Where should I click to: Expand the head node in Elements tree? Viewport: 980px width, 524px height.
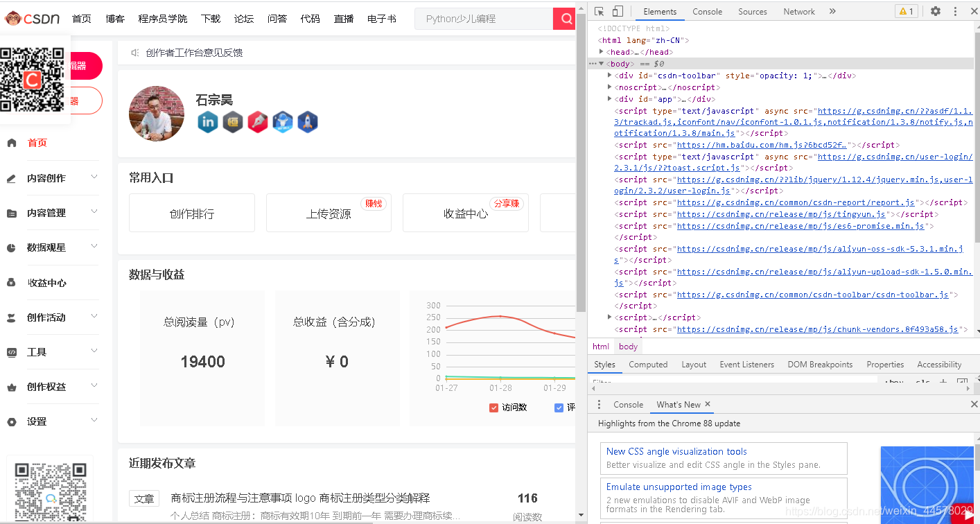(x=602, y=52)
